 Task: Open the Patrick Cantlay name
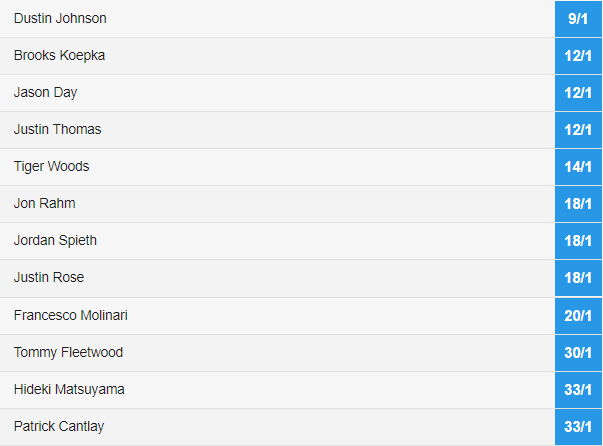[x=59, y=426]
